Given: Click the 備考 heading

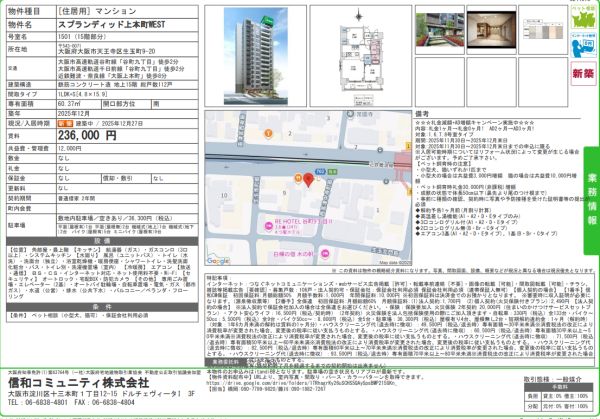Looking at the screenshot, I should click(x=422, y=114).
